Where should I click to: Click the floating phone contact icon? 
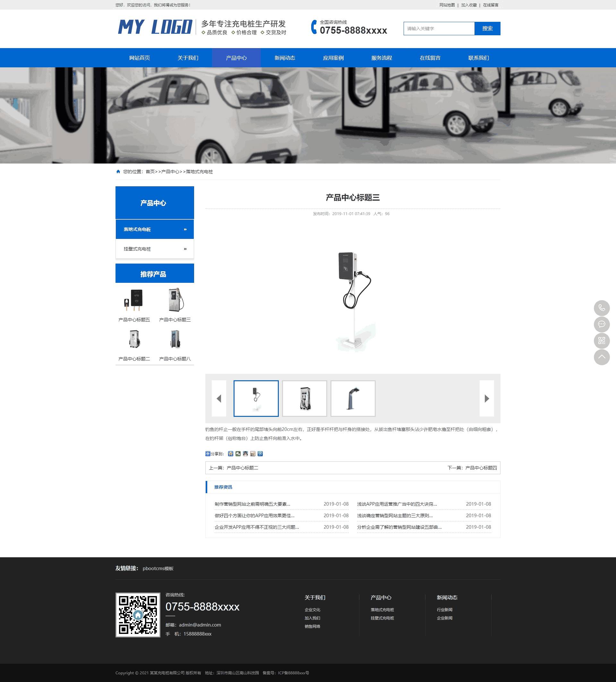tap(602, 308)
